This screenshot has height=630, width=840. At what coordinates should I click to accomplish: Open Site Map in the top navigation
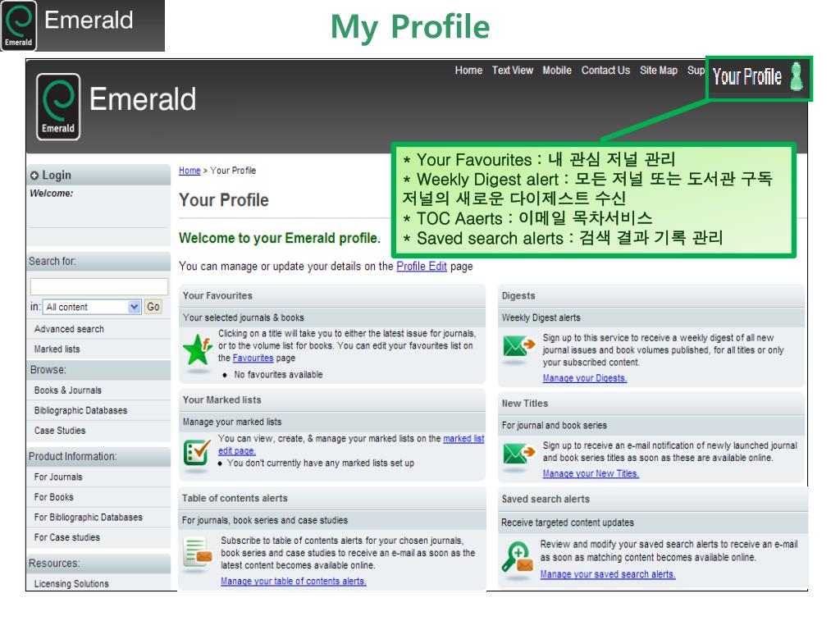659,71
